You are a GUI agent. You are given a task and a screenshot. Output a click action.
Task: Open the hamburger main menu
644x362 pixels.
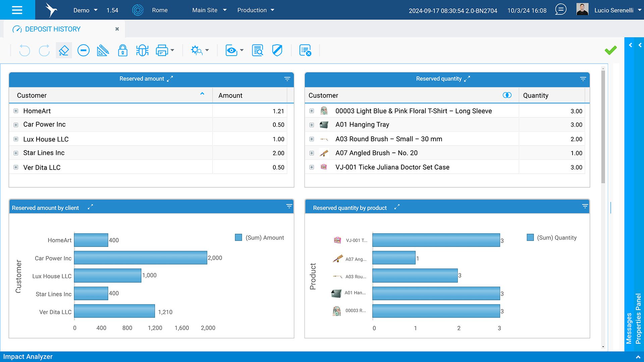(x=17, y=10)
